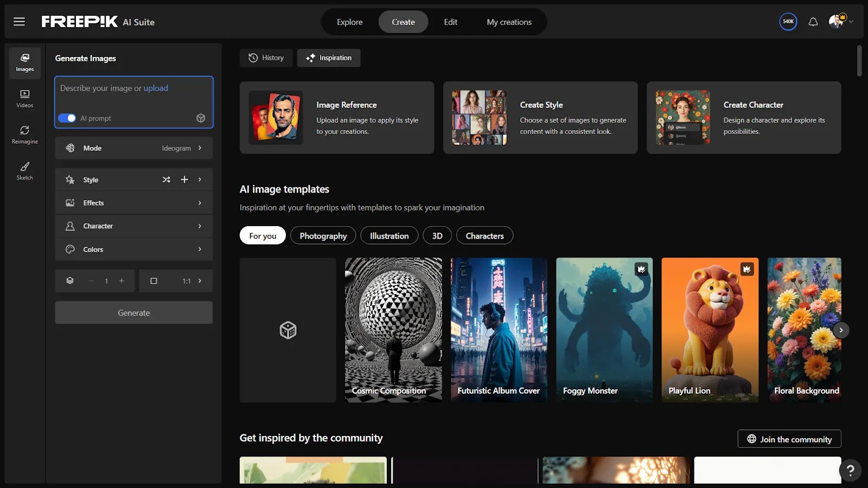Image resolution: width=868 pixels, height=488 pixels.
Task: Click the random prompt dice icon
Action: click(x=201, y=118)
